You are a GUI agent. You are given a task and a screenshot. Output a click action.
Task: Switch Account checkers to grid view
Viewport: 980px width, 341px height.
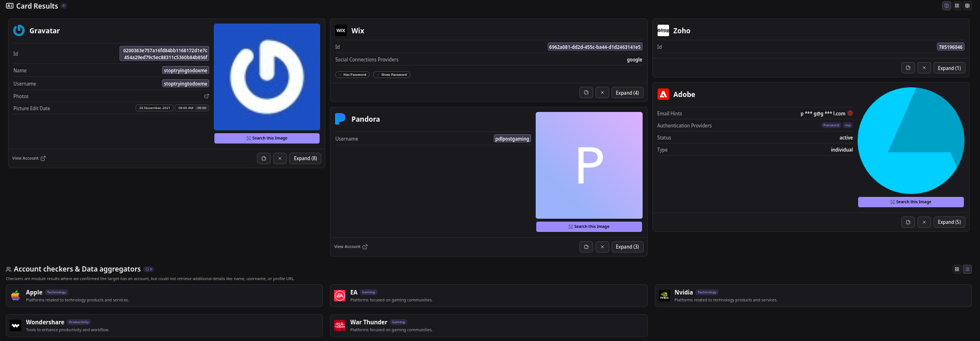(957, 269)
